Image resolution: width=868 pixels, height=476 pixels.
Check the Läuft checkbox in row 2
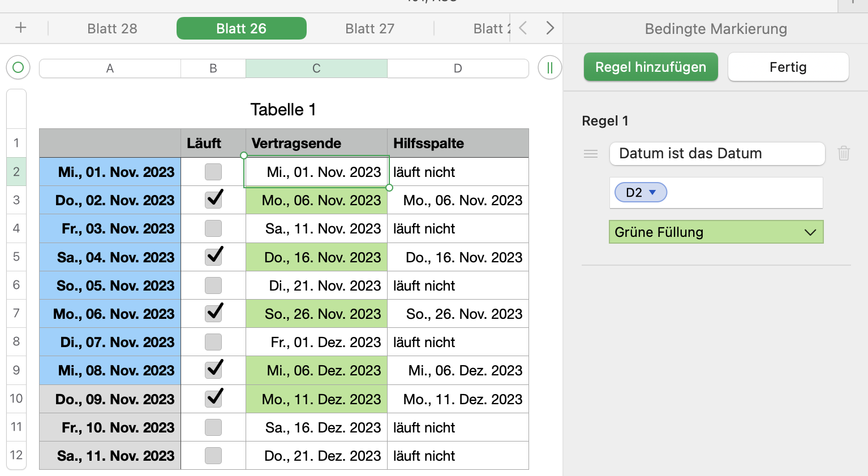click(x=213, y=172)
